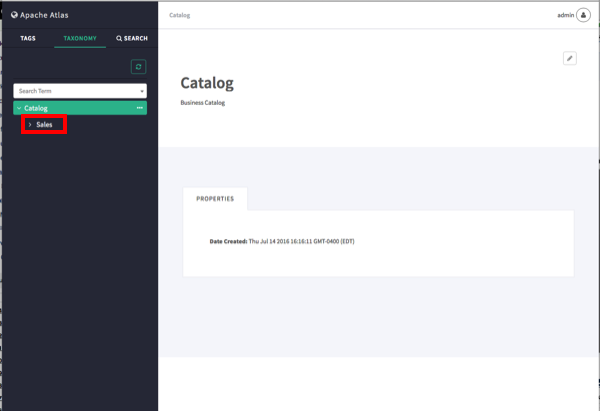Click the admin username label

click(566, 15)
